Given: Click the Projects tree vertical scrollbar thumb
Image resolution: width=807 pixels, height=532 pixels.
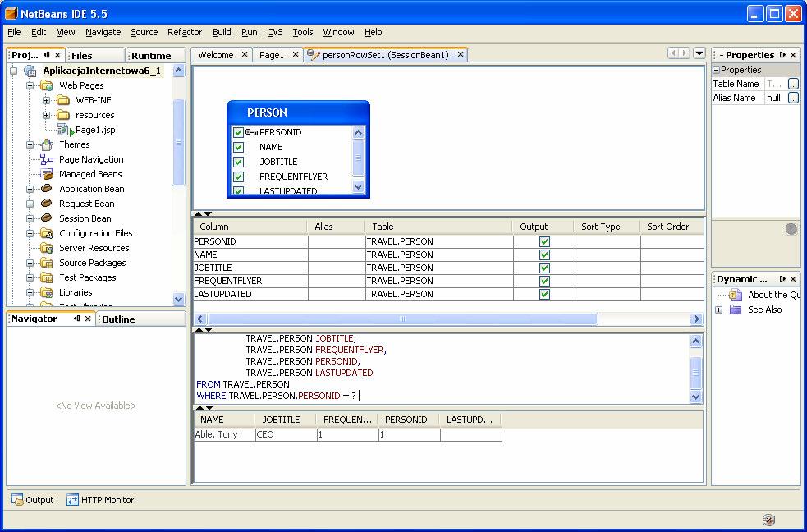Looking at the screenshot, I should [179, 142].
